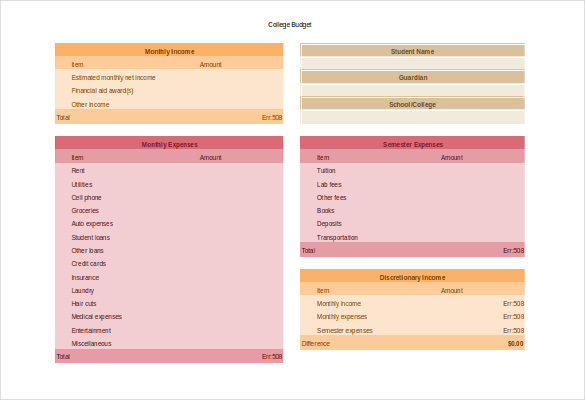
Task: Select the Tuition row
Action: click(412, 171)
